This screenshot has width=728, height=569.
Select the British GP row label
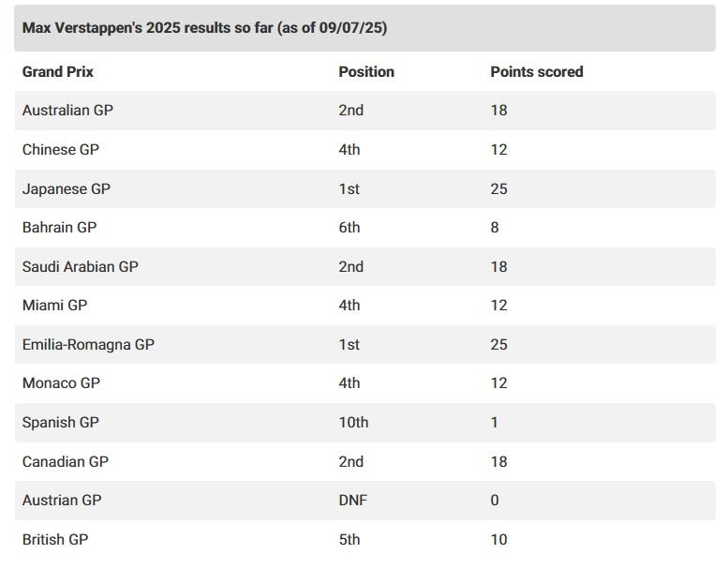(x=55, y=539)
